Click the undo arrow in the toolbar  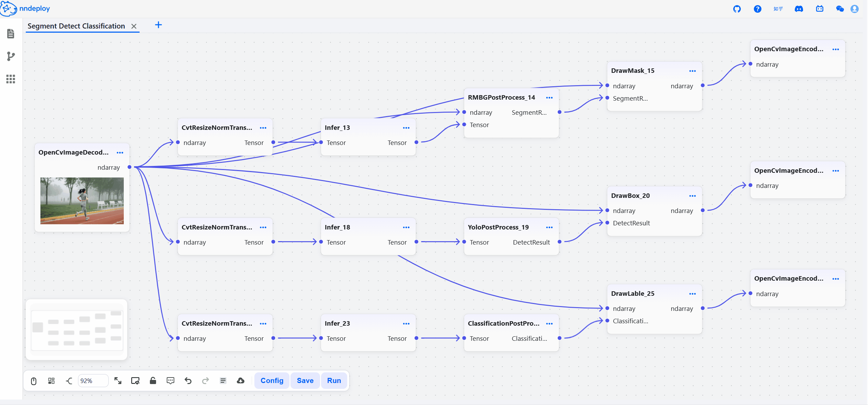pos(188,381)
